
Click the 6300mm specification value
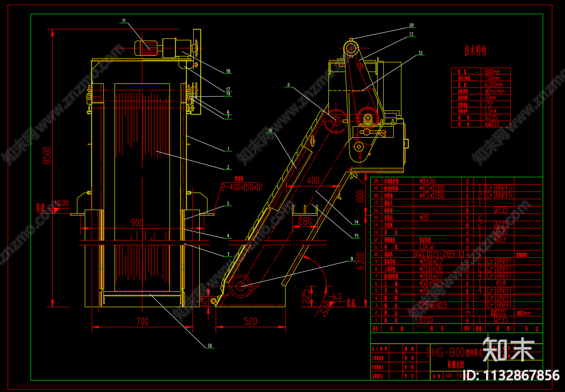[494, 85]
